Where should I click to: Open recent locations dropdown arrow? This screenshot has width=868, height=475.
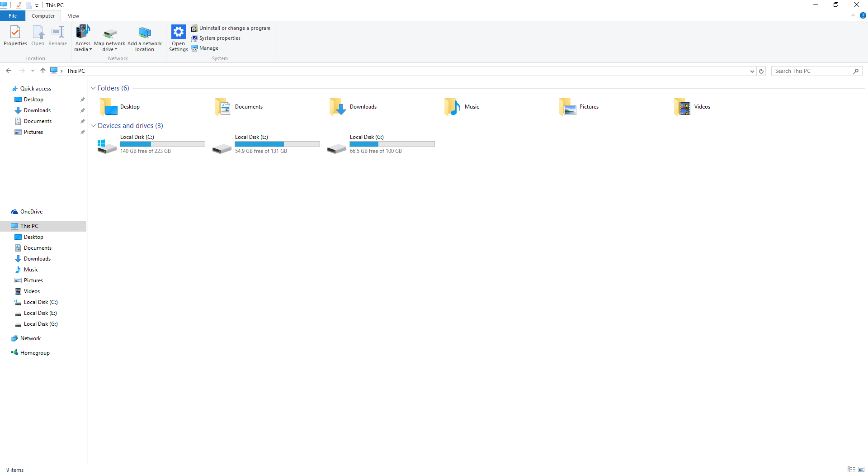(33, 71)
